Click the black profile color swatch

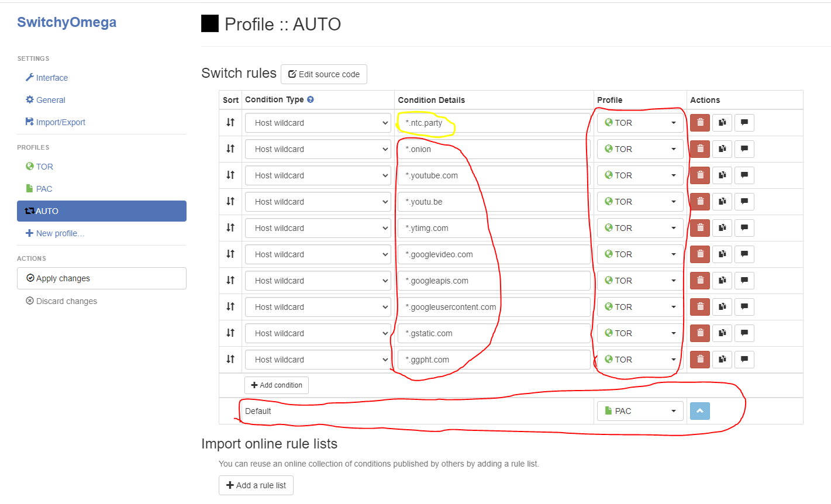[210, 23]
